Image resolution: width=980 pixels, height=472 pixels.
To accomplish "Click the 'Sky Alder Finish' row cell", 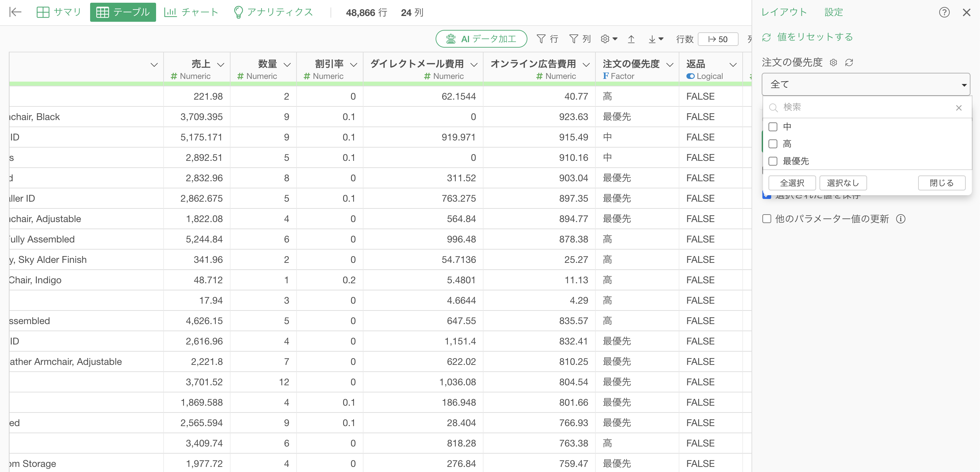I will click(x=86, y=260).
